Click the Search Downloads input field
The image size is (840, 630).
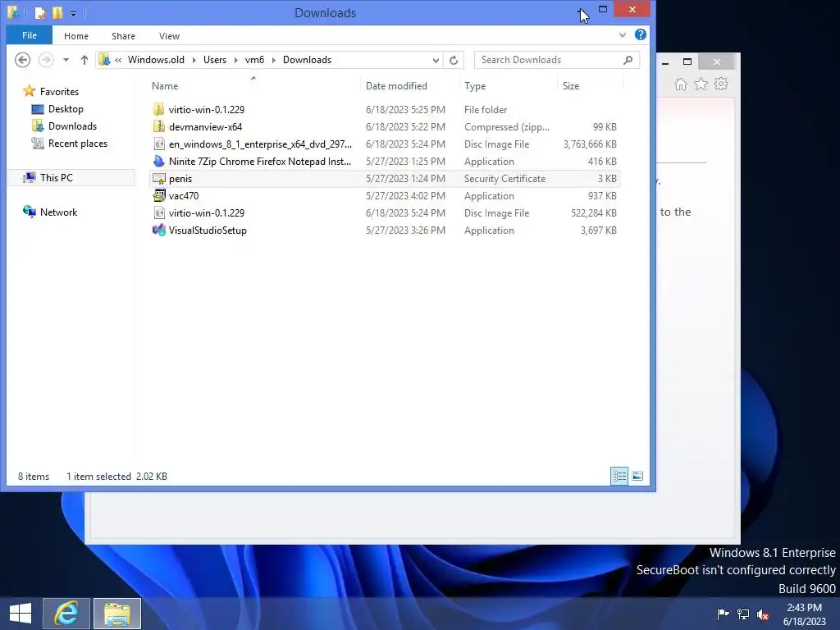[x=550, y=60]
